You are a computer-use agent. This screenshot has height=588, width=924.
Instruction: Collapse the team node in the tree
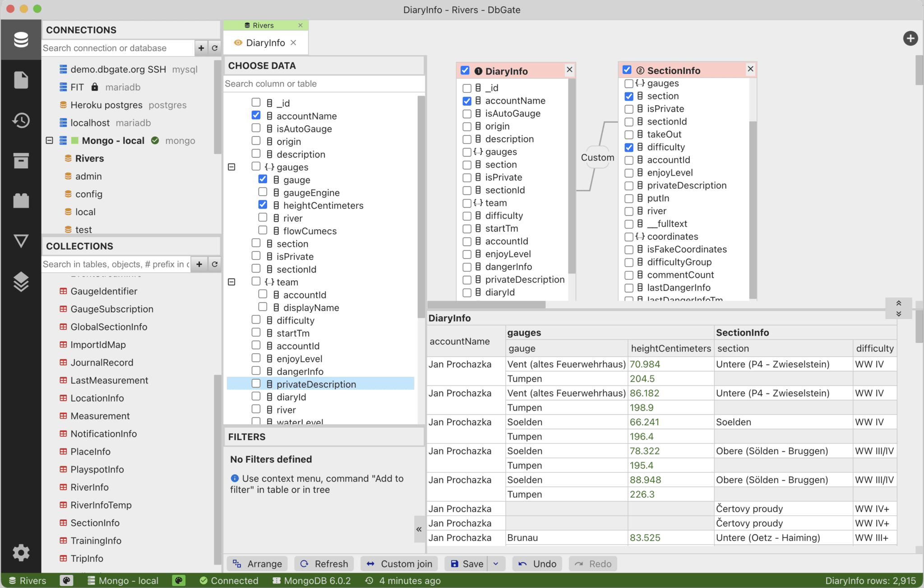point(232,282)
